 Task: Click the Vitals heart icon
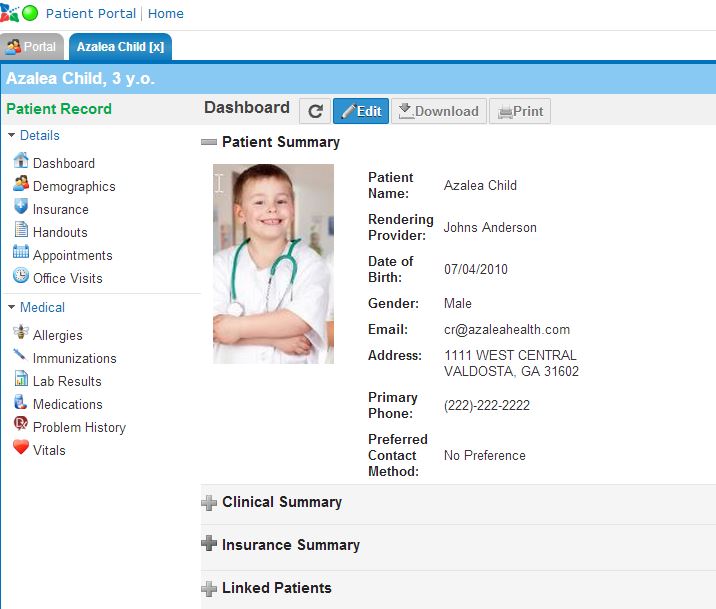21,447
